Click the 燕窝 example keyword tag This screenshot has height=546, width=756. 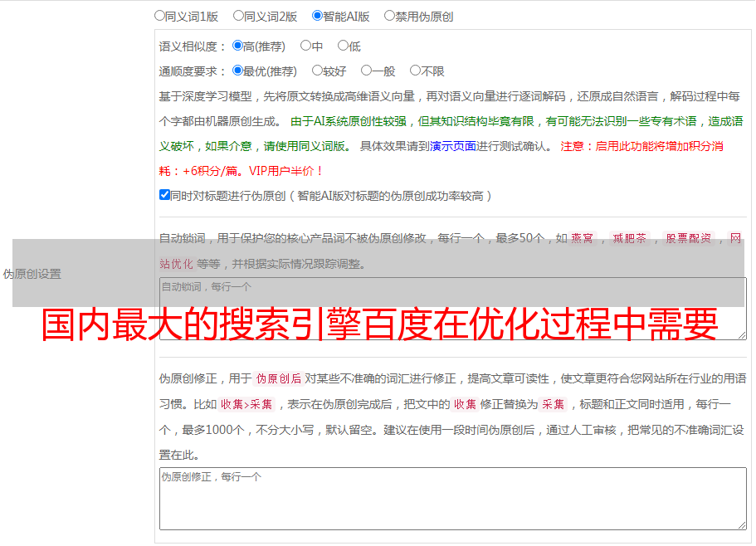[x=582, y=238]
